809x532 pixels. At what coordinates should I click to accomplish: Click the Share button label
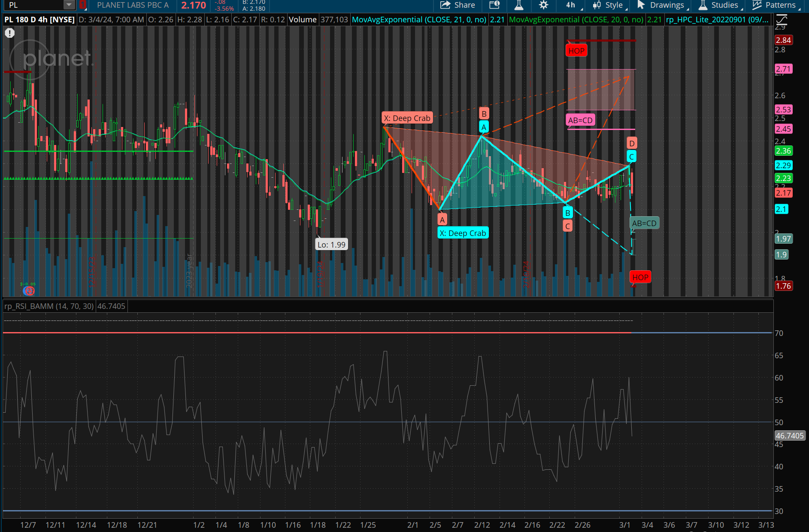pos(464,5)
